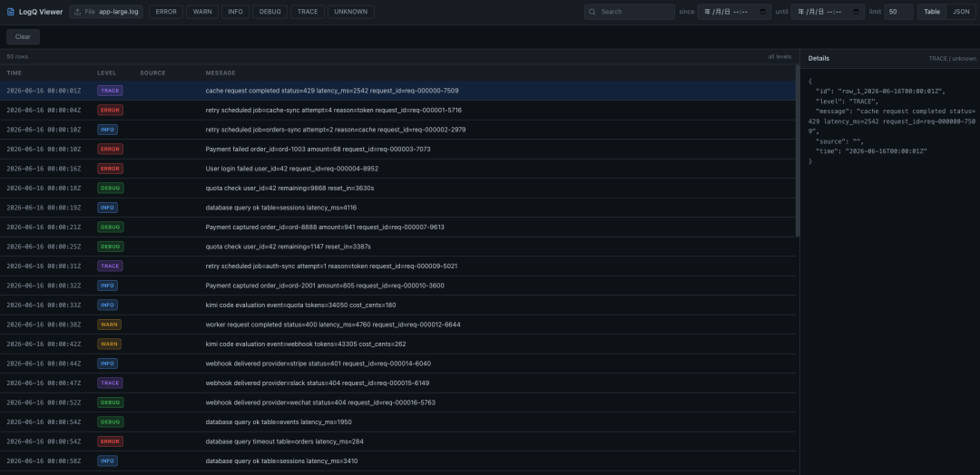Select row webhook delivered provider=wechat
Viewport: 980px width, 475px height.
[397, 402]
